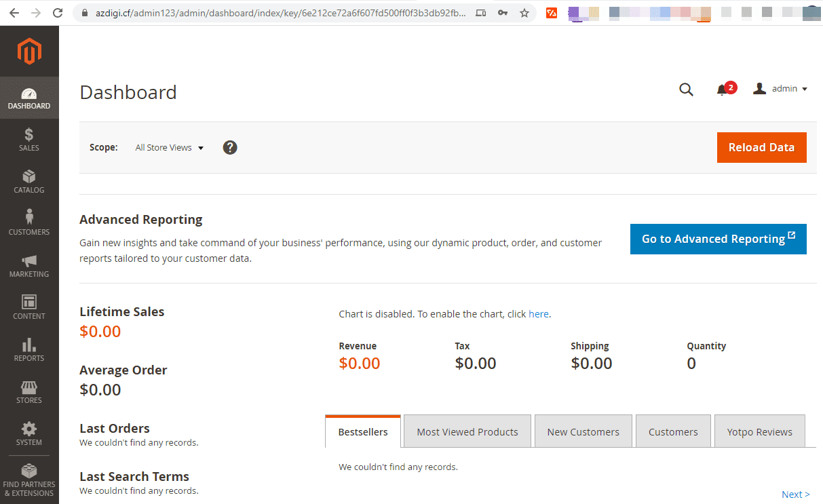Open System settings gear in sidebar

[x=29, y=434]
